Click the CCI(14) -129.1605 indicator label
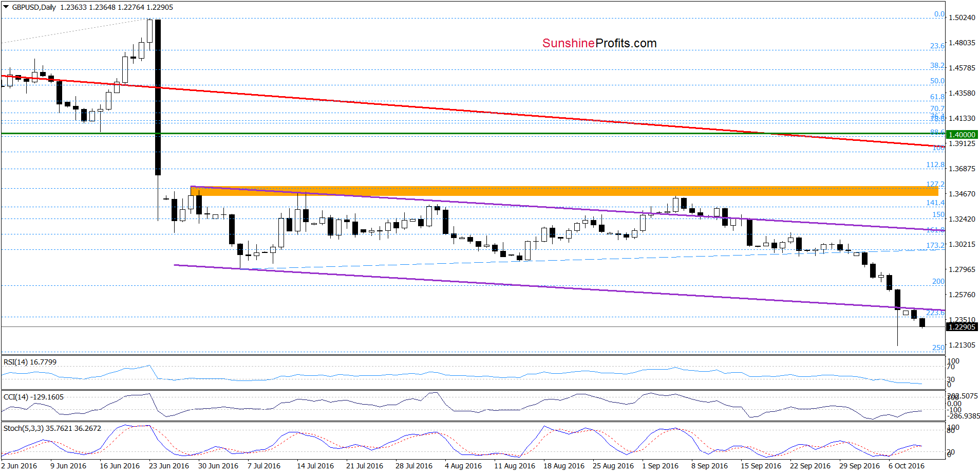980x473 pixels. (x=34, y=397)
